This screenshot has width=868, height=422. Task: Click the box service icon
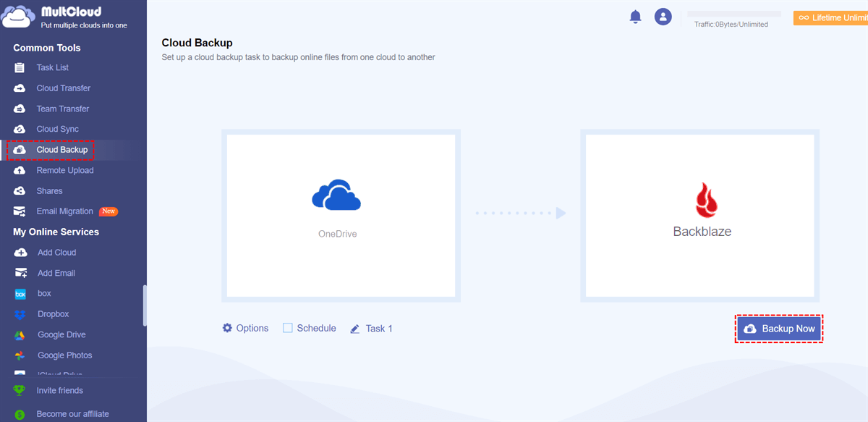point(21,294)
